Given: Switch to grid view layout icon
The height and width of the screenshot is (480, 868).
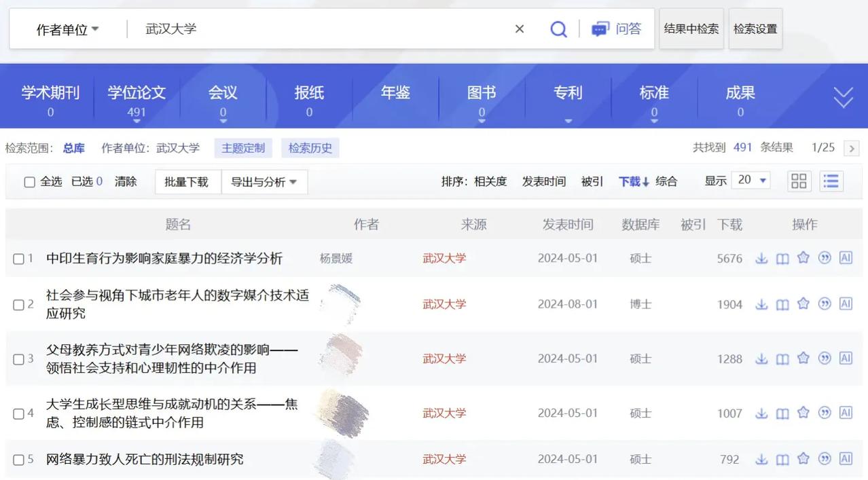Looking at the screenshot, I should pos(799,181).
